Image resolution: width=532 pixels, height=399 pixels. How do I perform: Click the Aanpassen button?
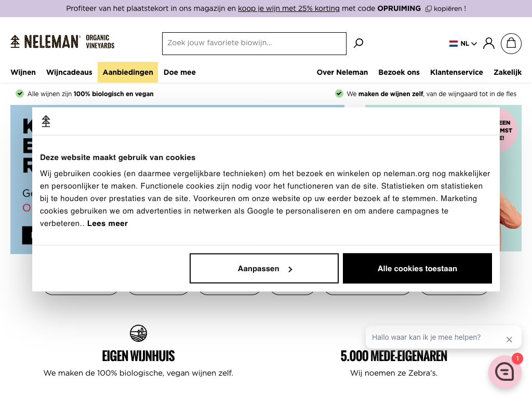pos(264,269)
